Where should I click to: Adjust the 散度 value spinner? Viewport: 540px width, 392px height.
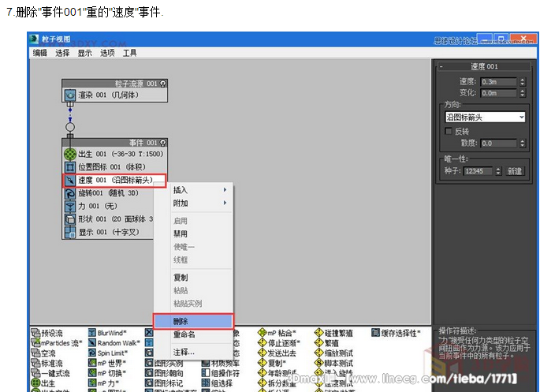tap(523, 143)
